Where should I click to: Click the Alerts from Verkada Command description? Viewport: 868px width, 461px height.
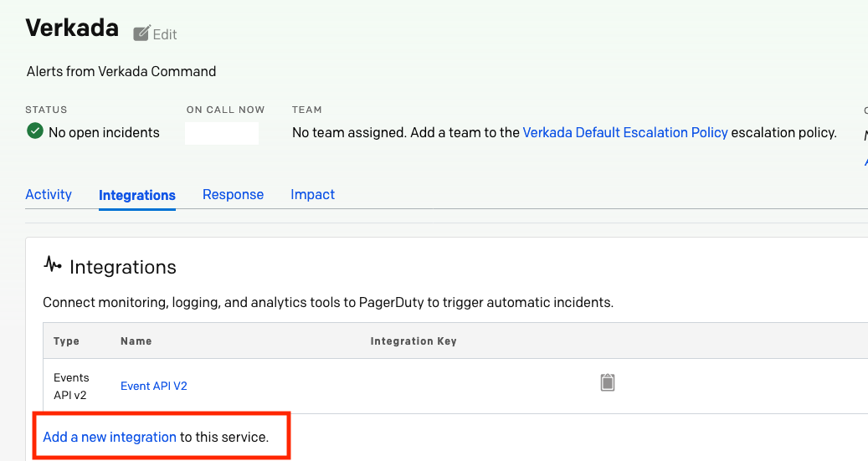121,71
